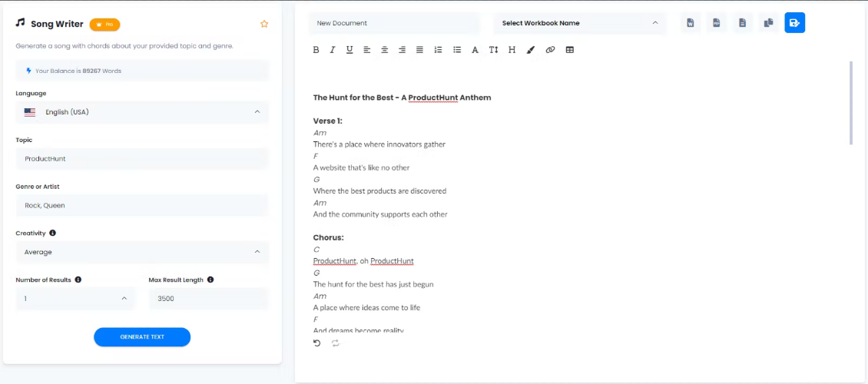The height and width of the screenshot is (384, 868).
Task: Export document as PDF
Action: (x=717, y=23)
